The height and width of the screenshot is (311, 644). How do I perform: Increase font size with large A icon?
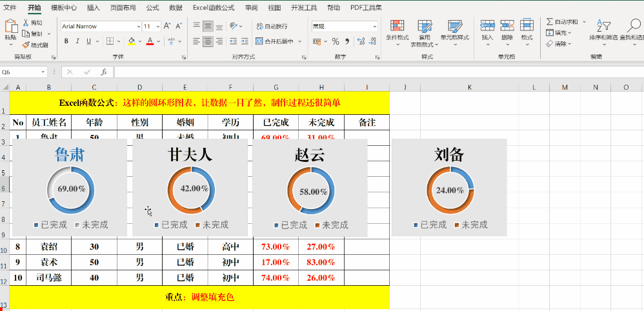167,26
